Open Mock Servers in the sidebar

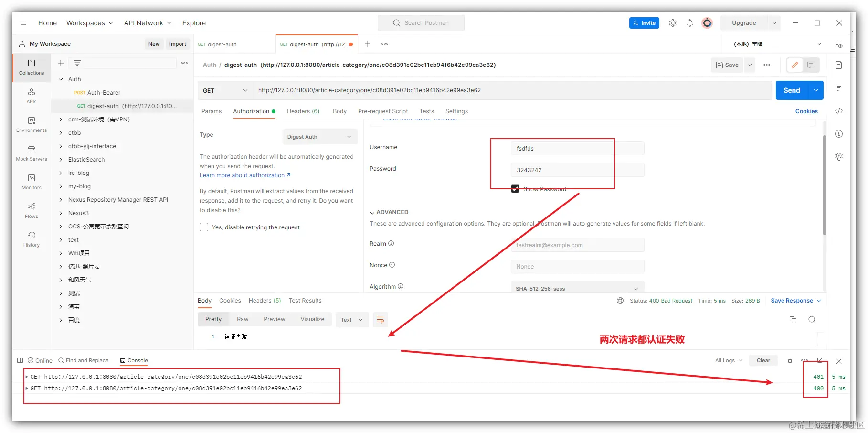pos(32,153)
